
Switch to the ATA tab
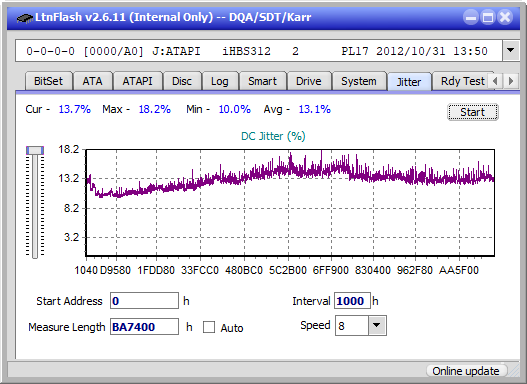tap(92, 81)
